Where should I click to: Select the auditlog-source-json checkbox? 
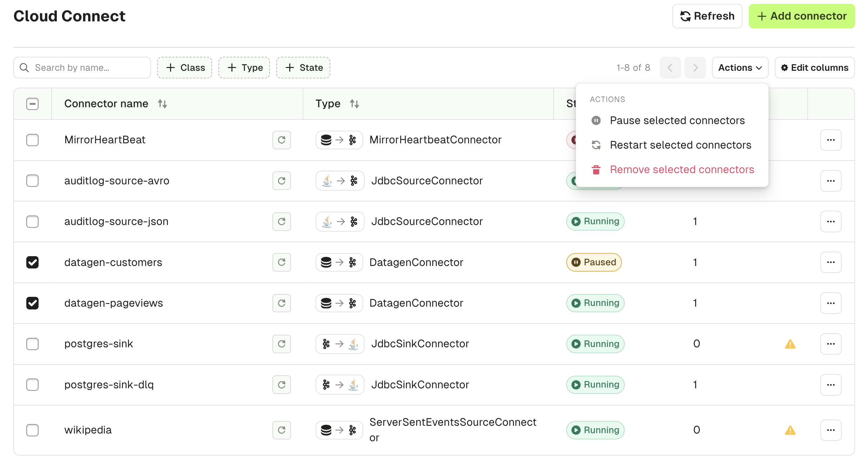click(x=32, y=221)
